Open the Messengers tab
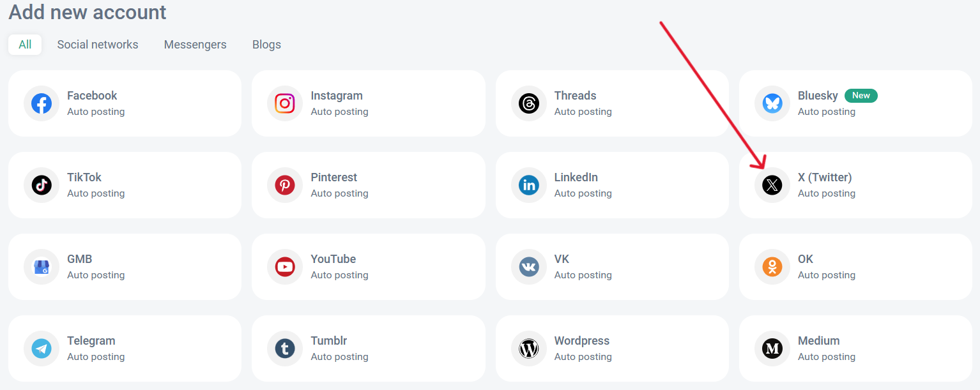 [x=195, y=45]
